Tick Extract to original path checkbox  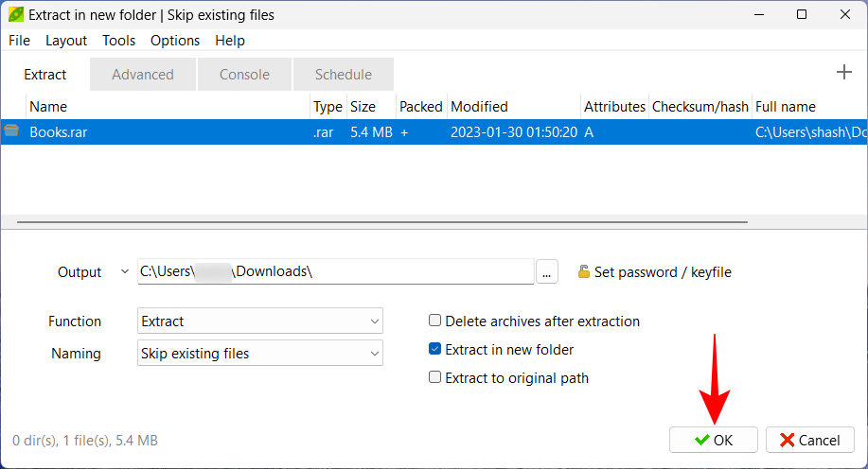[435, 378]
